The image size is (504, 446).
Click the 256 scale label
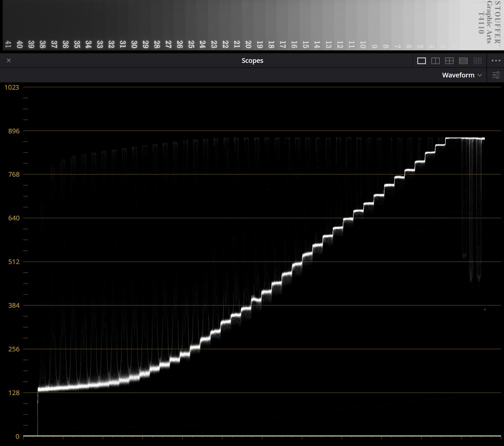tap(14, 349)
